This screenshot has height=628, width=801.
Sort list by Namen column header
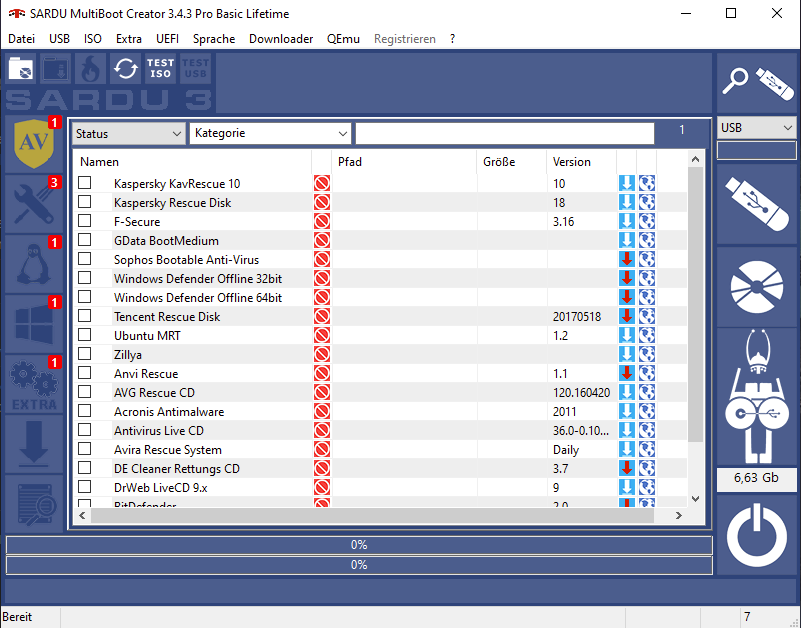193,161
